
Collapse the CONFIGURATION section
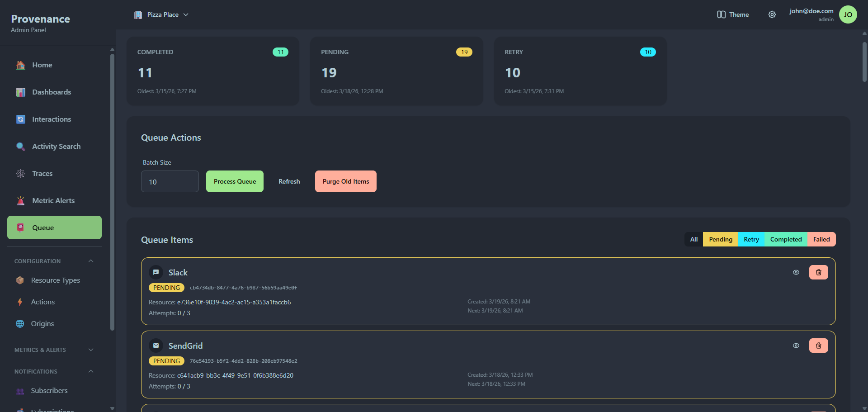(90, 260)
